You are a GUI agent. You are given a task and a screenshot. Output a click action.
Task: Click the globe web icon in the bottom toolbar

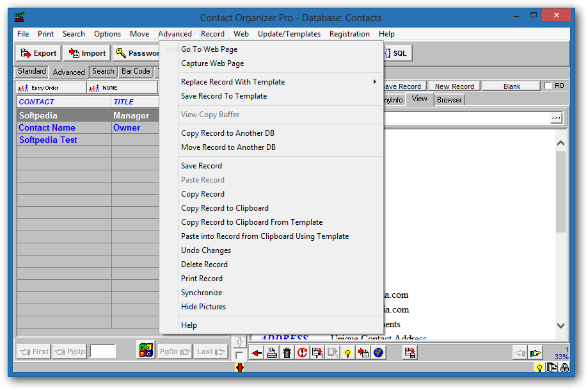[378, 353]
